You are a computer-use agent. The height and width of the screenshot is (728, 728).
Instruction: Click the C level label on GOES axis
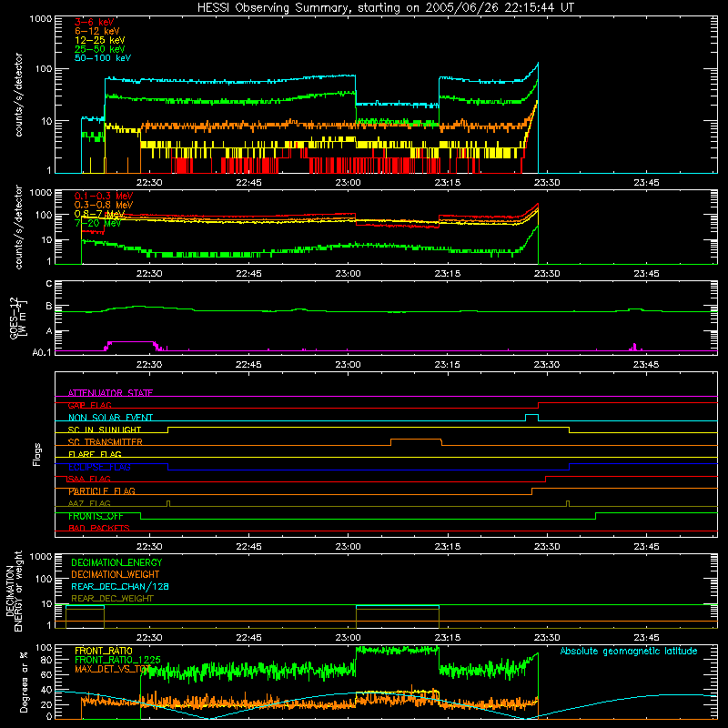pos(49,284)
